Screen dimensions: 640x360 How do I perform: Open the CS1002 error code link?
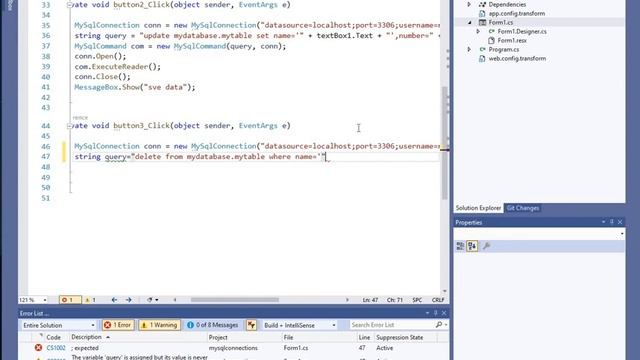tap(56, 348)
